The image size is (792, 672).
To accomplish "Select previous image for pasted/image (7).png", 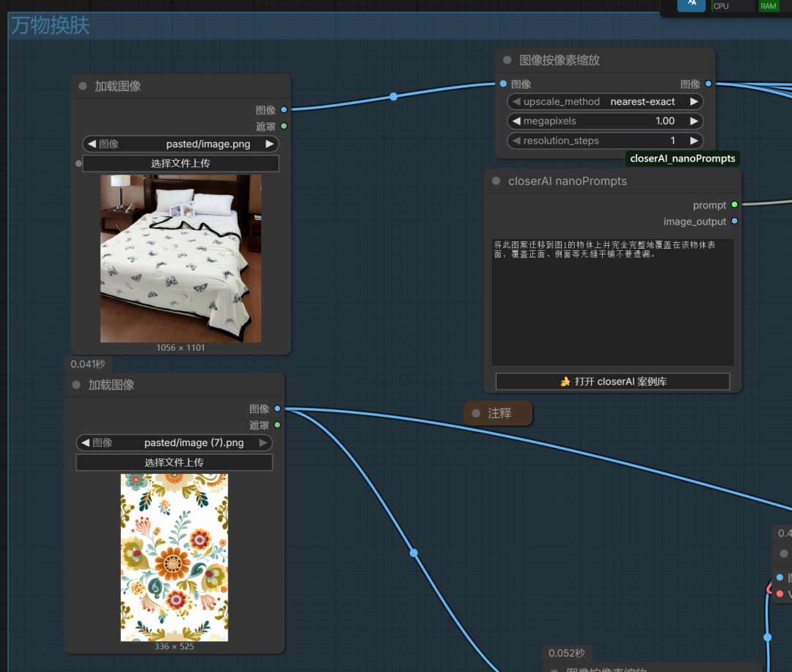I will coord(85,442).
